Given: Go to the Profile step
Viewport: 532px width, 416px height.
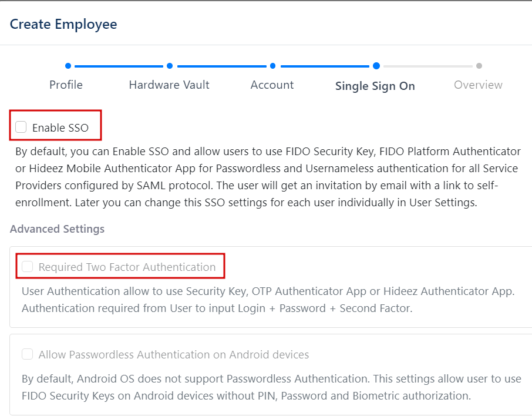Looking at the screenshot, I should [x=66, y=85].
